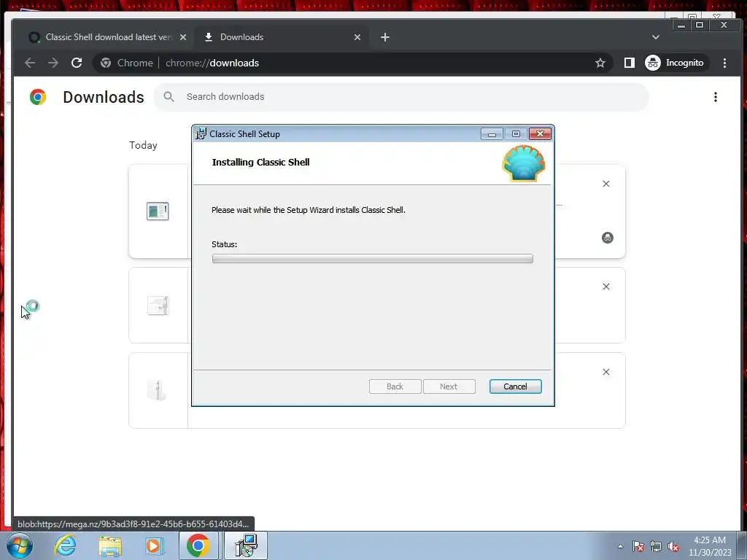The height and width of the screenshot is (560, 747).
Task: Click the second download's file icon
Action: [x=158, y=306]
